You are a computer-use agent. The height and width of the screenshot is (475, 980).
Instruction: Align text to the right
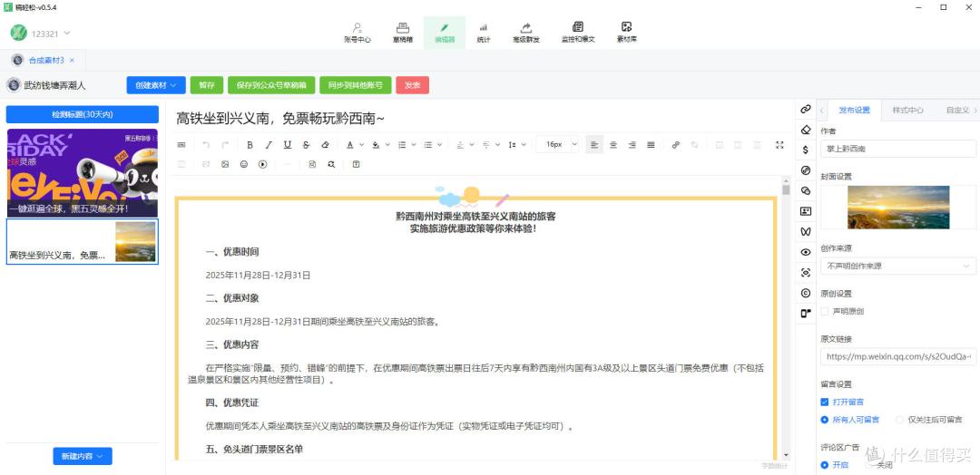[x=632, y=145]
